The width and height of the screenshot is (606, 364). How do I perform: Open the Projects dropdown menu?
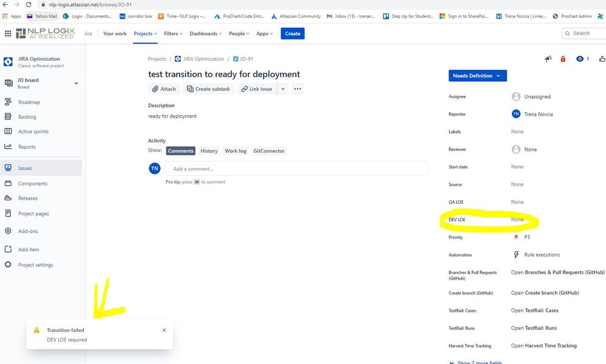146,33
